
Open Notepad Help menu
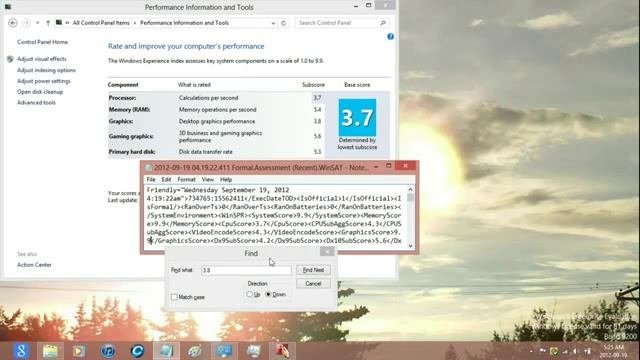click(226, 180)
